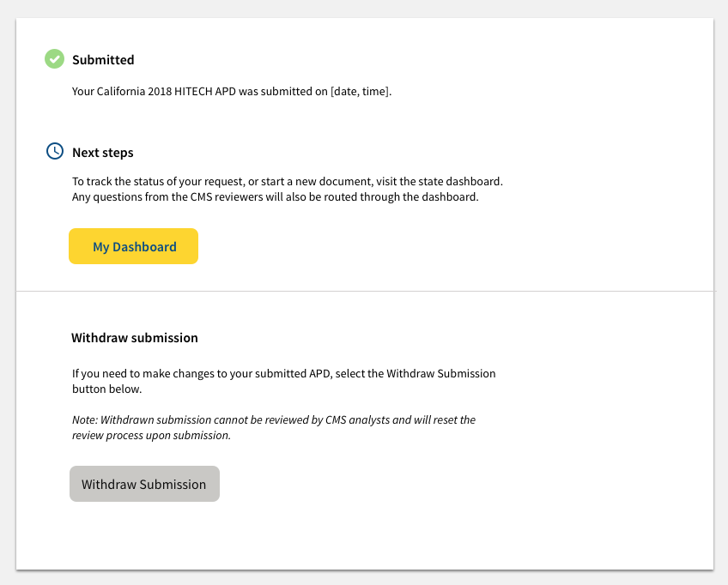Click the state dashboard mention in the instructions

456,181
